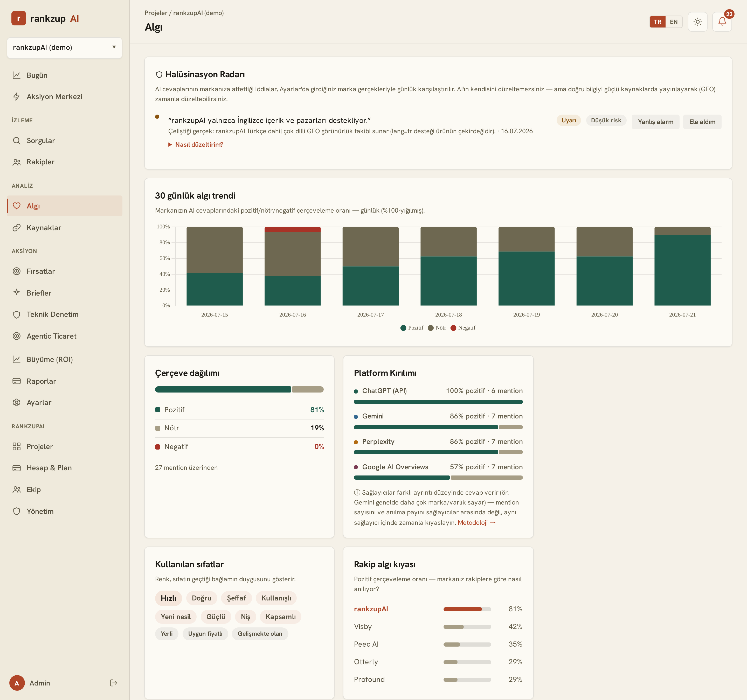Screen dimensions: 747x700
Task: Follow the Metodoloji link
Action: pyautogui.click(x=476, y=522)
